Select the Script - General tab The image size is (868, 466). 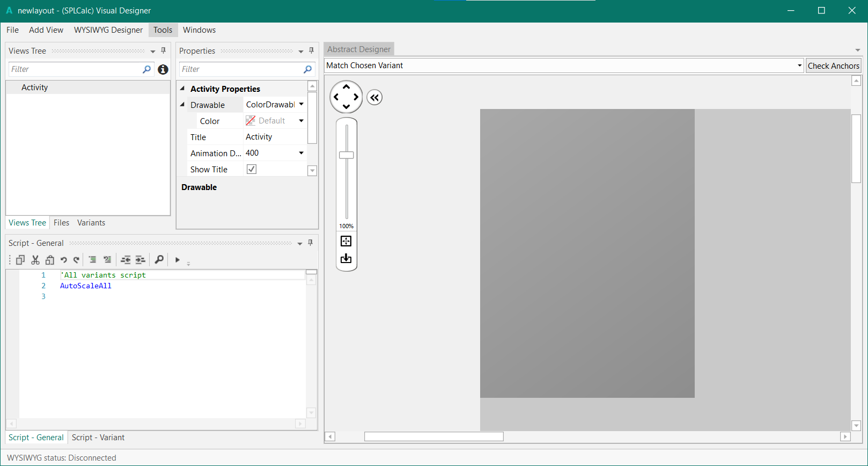(x=36, y=438)
